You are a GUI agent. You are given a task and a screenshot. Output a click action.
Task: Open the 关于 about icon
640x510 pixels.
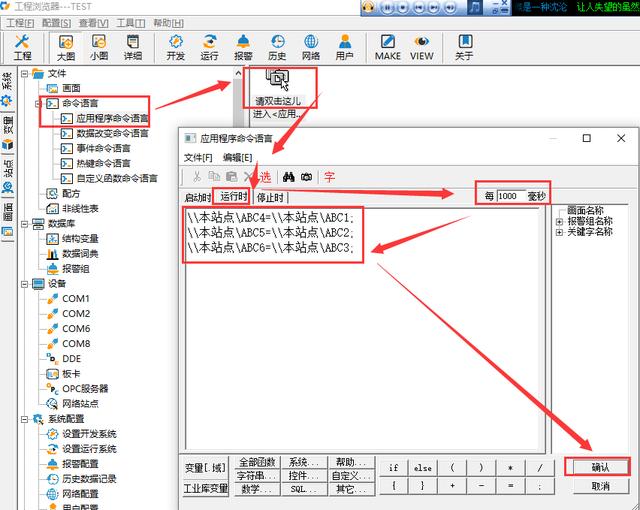tap(464, 47)
